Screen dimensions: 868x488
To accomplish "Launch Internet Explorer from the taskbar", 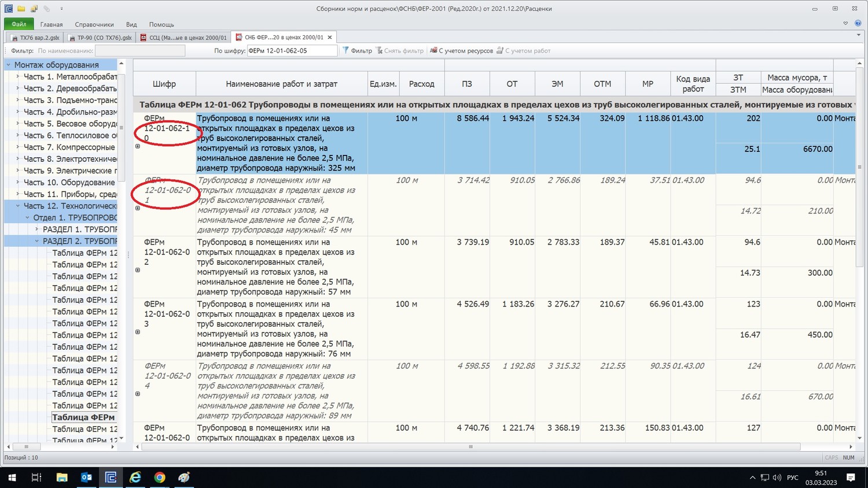I will pos(135,477).
